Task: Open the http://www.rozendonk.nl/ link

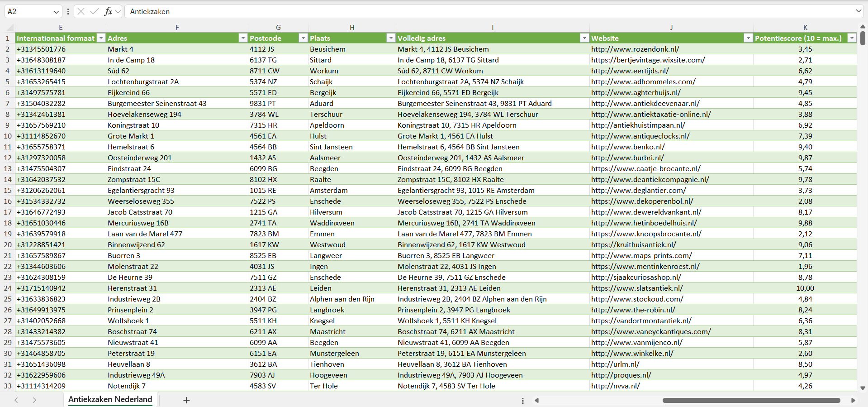Action: [x=635, y=49]
